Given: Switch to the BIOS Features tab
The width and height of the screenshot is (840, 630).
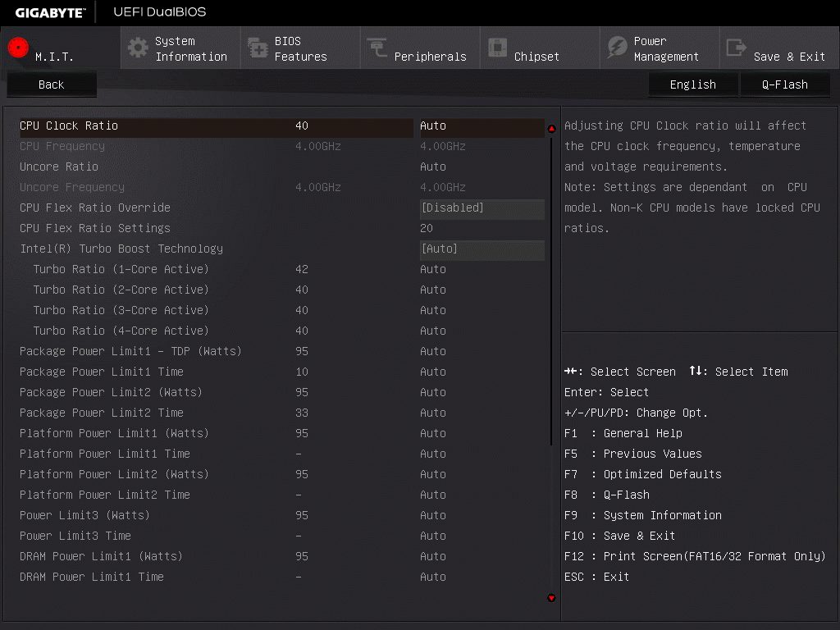Looking at the screenshot, I should 300,48.
